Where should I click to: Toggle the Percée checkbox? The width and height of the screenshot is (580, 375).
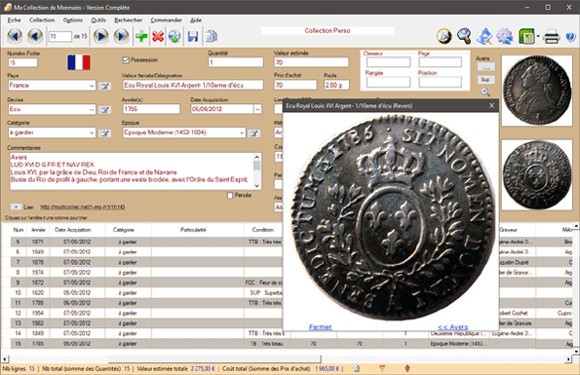pyautogui.click(x=230, y=195)
